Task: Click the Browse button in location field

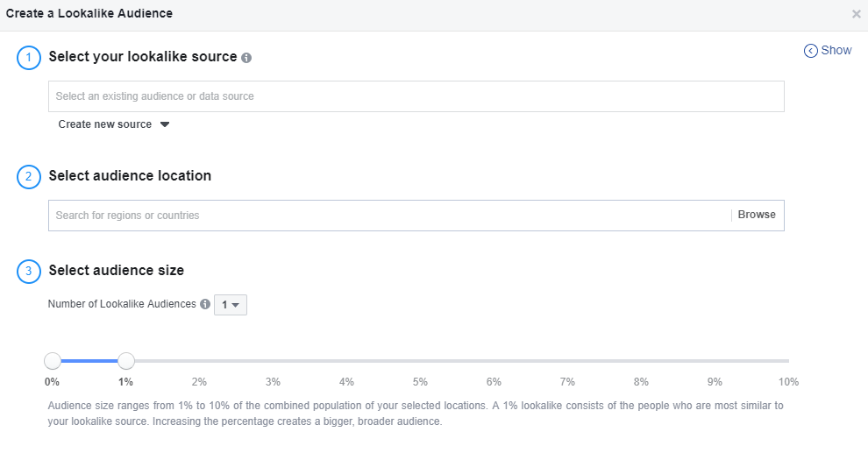Action: pos(756,215)
